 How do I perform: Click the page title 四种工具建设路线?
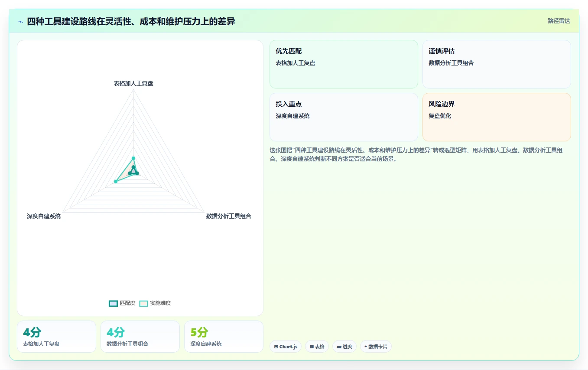coord(131,21)
